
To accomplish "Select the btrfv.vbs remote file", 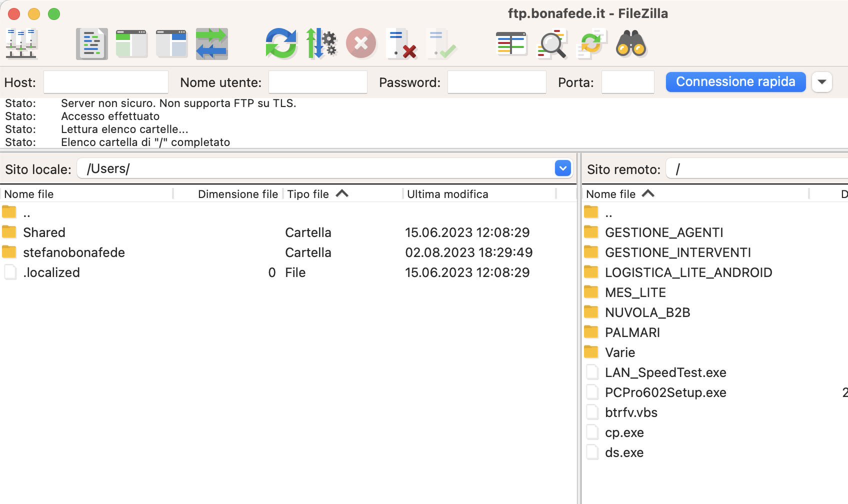I will (x=715, y=412).
